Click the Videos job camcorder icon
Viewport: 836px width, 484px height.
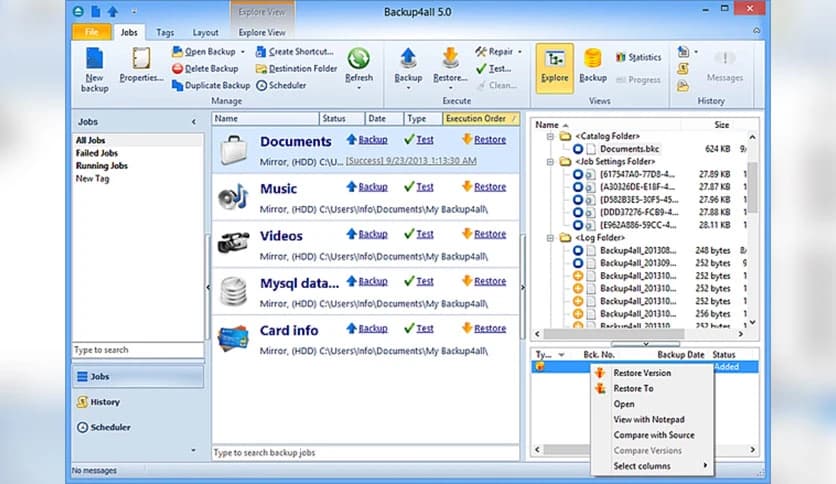coord(234,243)
